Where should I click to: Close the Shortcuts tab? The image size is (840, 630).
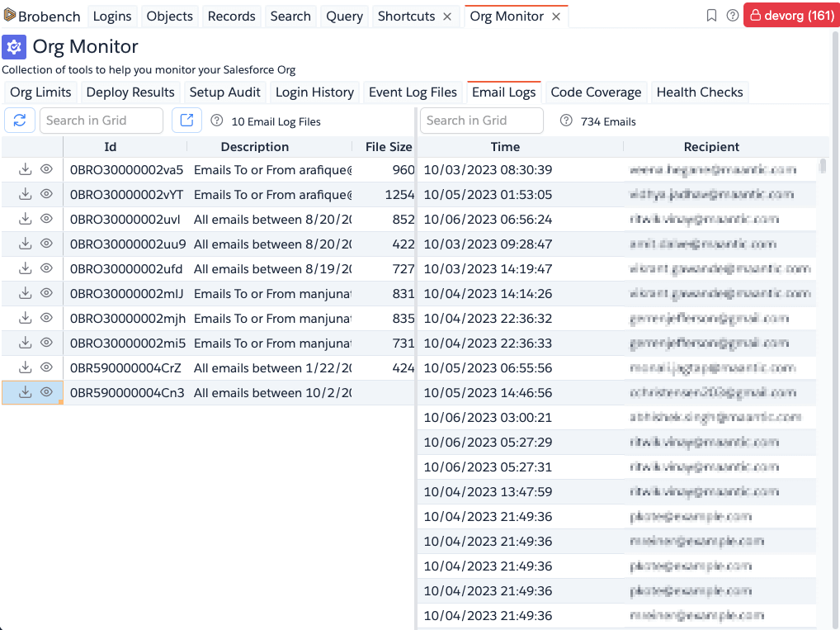[x=447, y=17]
